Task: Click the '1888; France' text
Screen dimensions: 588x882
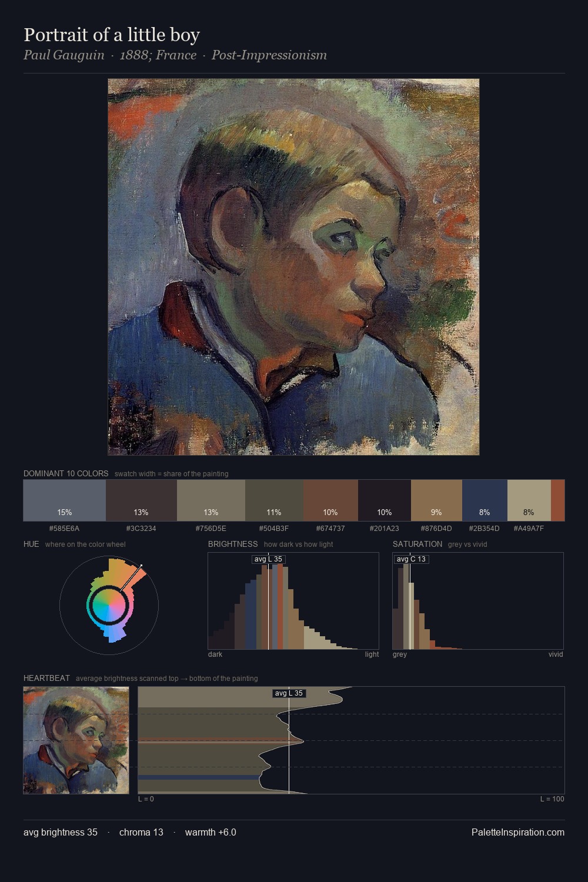Action: 158,55
